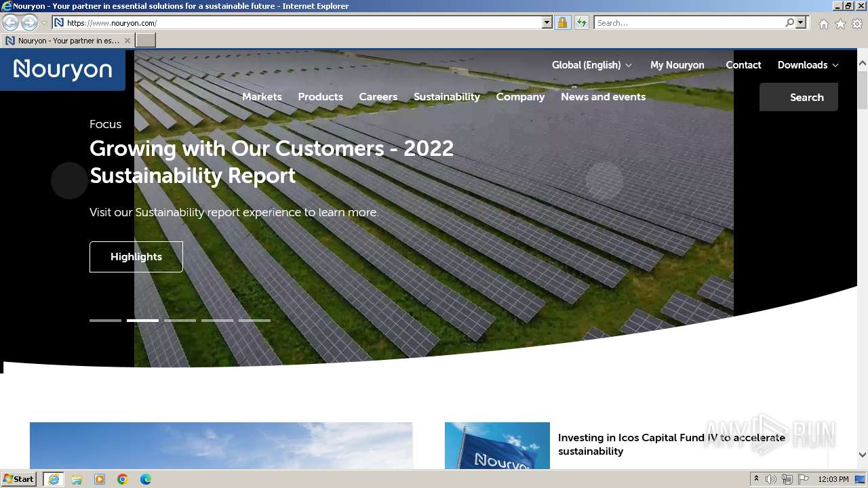Open the volume speaker tray icon
Viewport: 868px width, 488px height.
pos(771,479)
